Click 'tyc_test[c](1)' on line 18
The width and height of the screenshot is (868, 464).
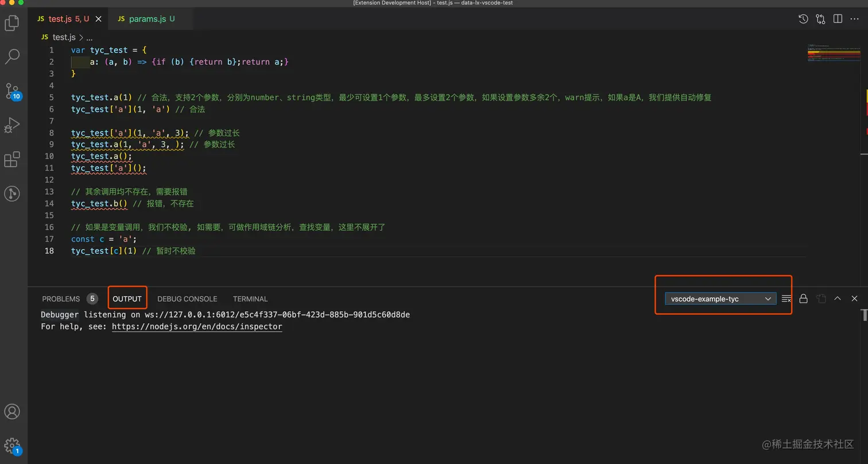[104, 251]
